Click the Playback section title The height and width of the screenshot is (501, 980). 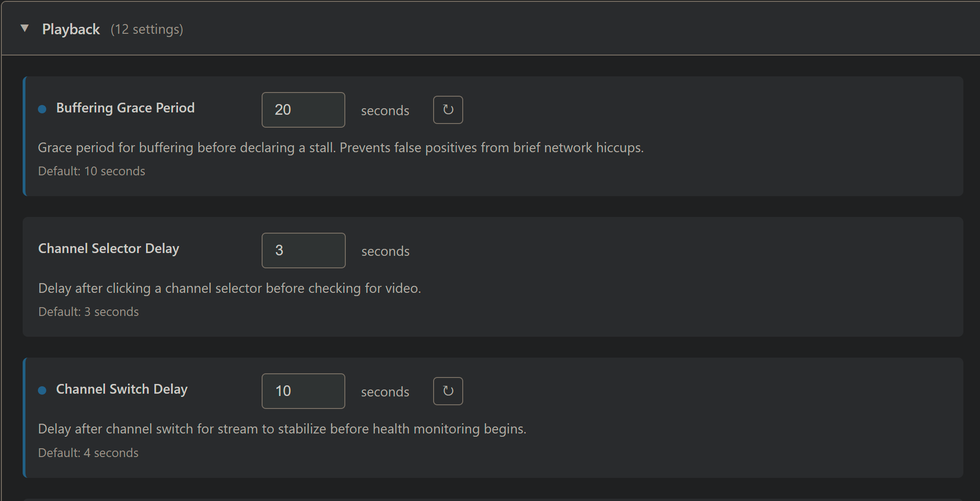click(71, 29)
